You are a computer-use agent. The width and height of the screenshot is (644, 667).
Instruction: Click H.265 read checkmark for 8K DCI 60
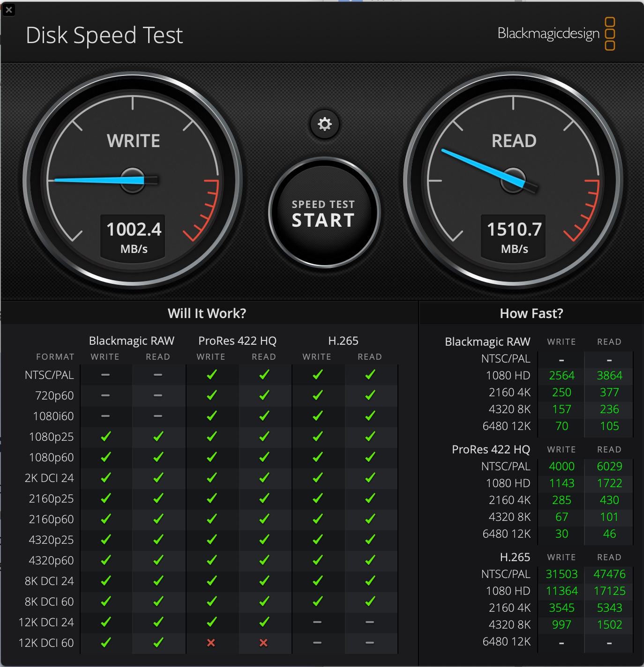(370, 601)
